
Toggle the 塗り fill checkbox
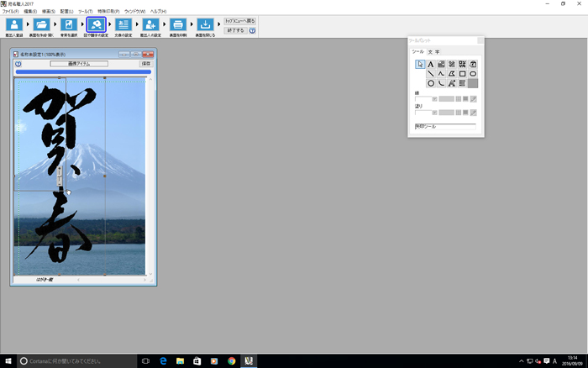(x=434, y=113)
